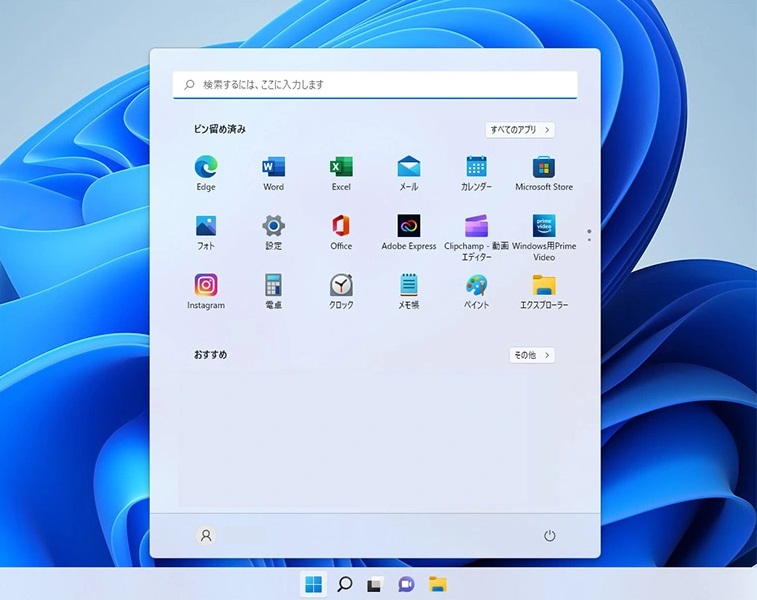Open the 電卓 calculator app
Screen dimensions: 757x600
[274, 291]
